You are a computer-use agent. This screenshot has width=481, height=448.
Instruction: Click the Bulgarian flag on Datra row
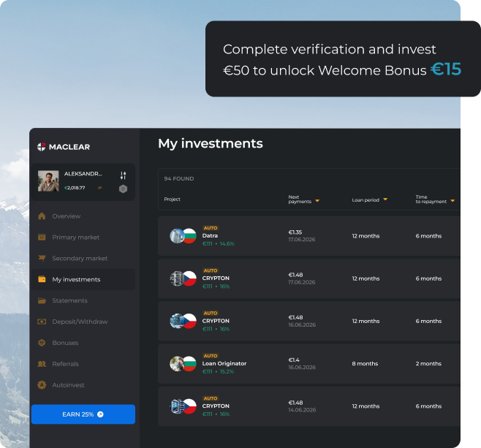coord(189,236)
